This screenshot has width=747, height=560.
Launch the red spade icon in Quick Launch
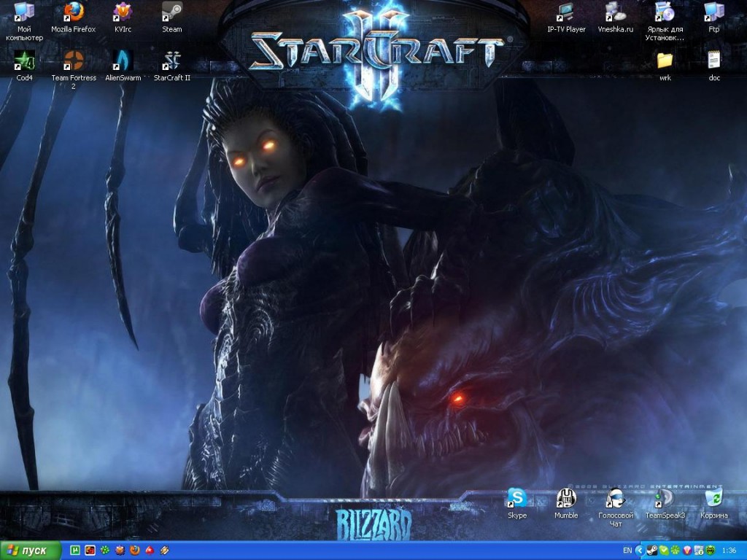(150, 551)
